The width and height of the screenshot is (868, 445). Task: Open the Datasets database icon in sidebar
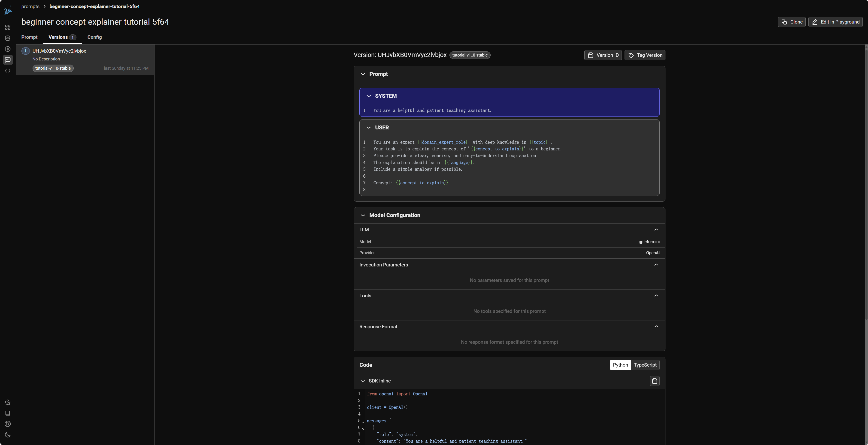click(8, 38)
